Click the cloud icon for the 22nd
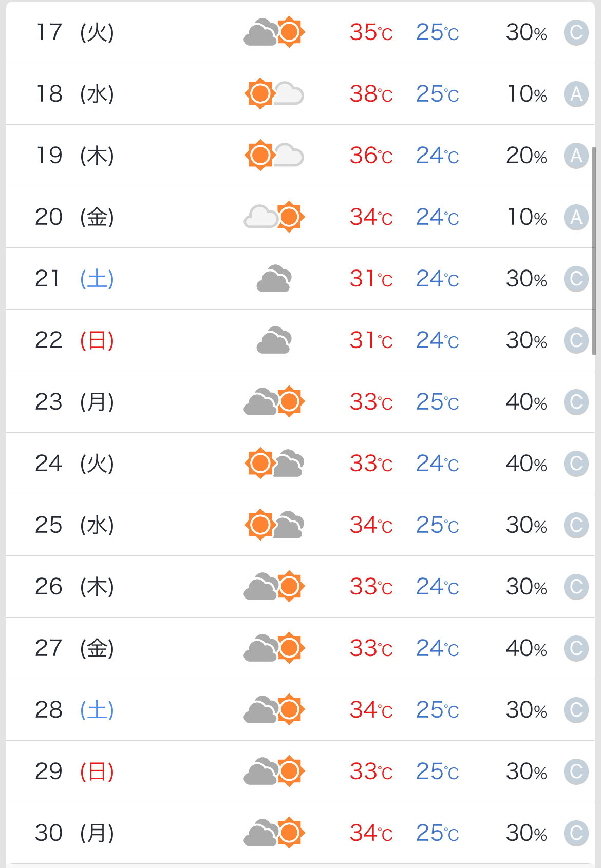This screenshot has height=868, width=601. pyautogui.click(x=274, y=340)
